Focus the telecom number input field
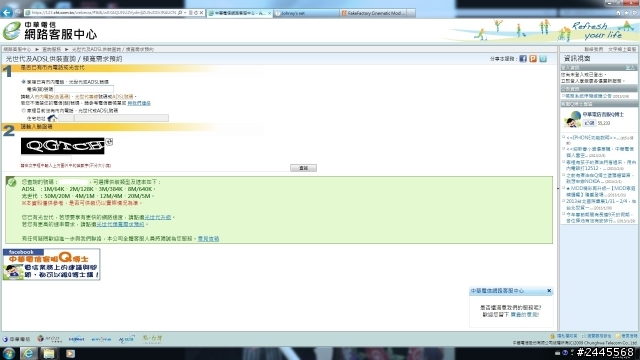This screenshot has width=640, height=360. [x=84, y=89]
